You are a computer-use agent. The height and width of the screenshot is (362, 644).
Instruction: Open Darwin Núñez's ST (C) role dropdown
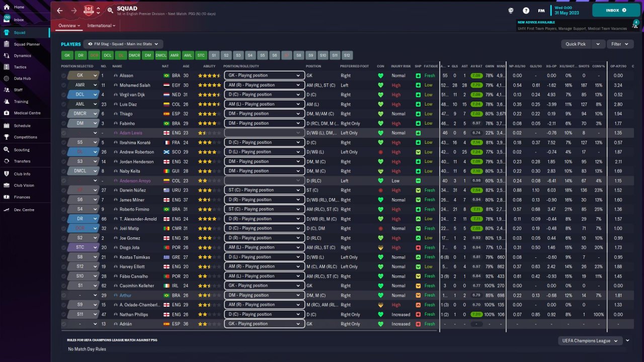(x=265, y=190)
